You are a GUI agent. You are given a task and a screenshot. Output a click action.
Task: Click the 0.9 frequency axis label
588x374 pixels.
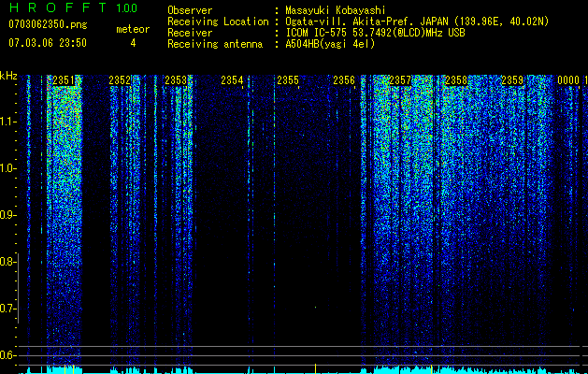[7, 215]
